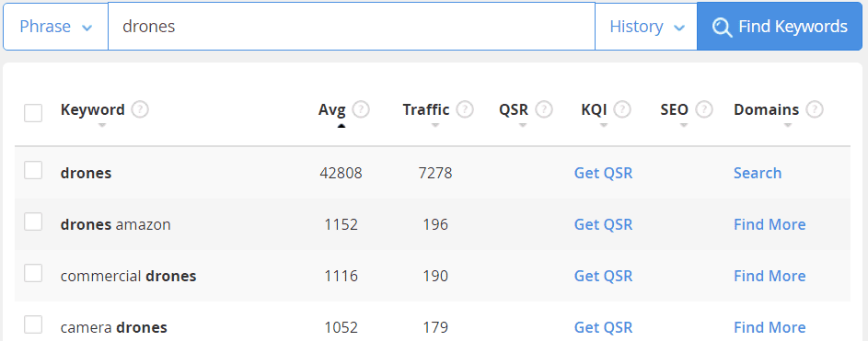Open the SEO column help icon
Viewport: 868px width, 341px height.
[704, 110]
